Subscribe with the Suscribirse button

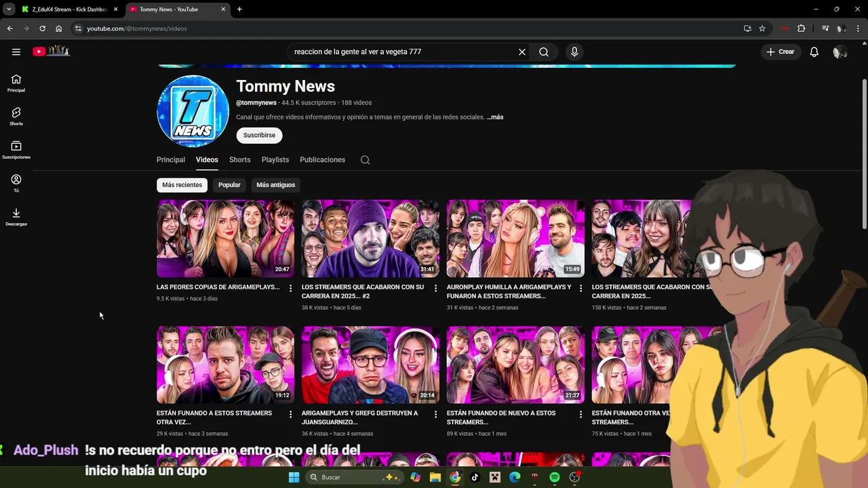(x=259, y=136)
